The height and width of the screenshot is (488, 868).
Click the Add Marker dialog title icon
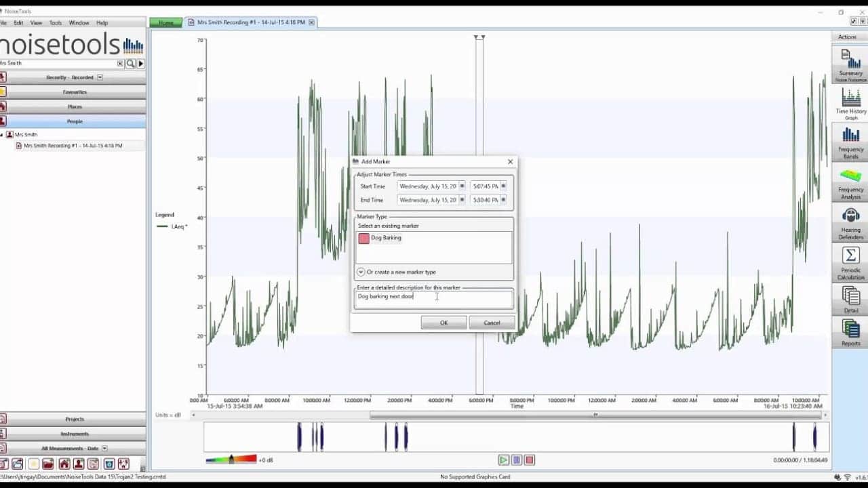pyautogui.click(x=355, y=162)
